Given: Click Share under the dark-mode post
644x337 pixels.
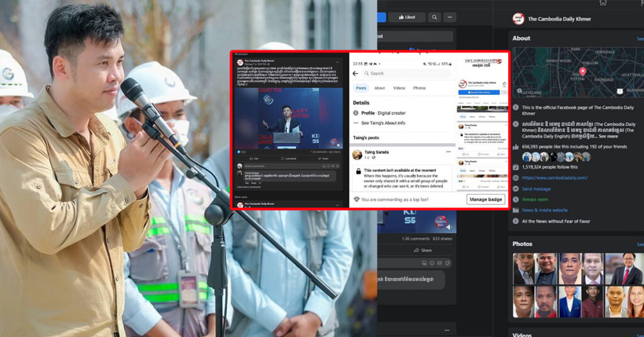Looking at the screenshot, I should pos(423,250).
